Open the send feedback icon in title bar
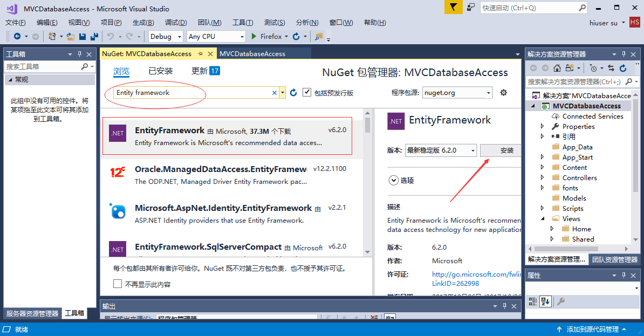The height and width of the screenshot is (336, 644). (x=471, y=8)
